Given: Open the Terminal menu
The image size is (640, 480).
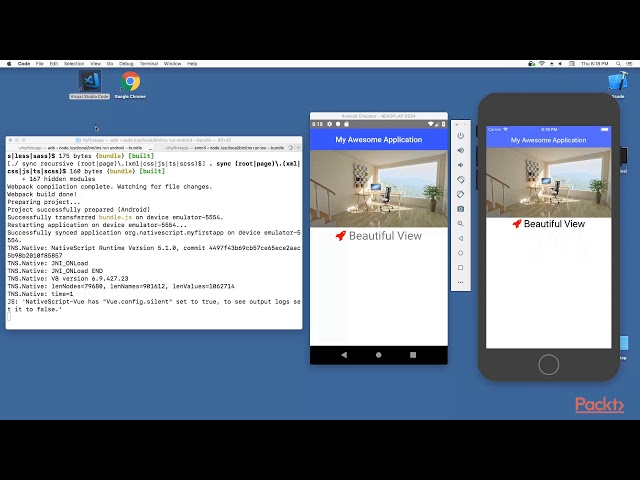Looking at the screenshot, I should [149, 64].
